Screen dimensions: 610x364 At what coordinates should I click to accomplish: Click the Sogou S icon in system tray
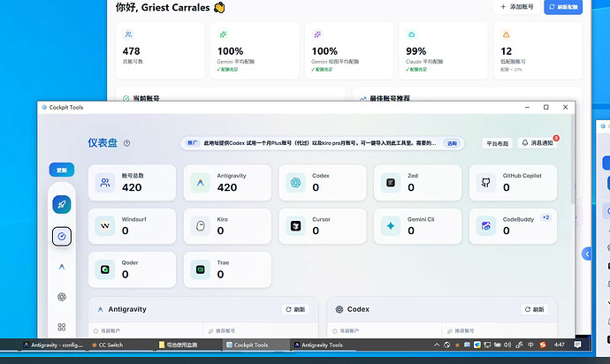(x=543, y=345)
